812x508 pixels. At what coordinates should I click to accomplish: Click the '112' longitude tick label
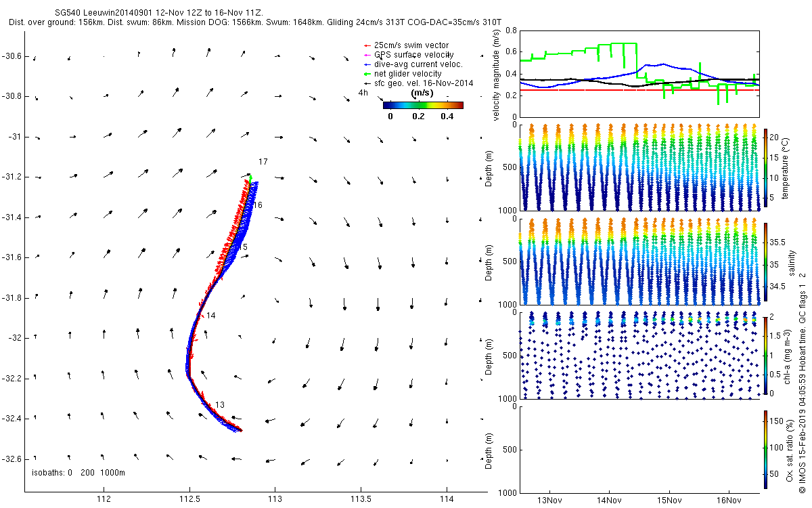tap(104, 499)
